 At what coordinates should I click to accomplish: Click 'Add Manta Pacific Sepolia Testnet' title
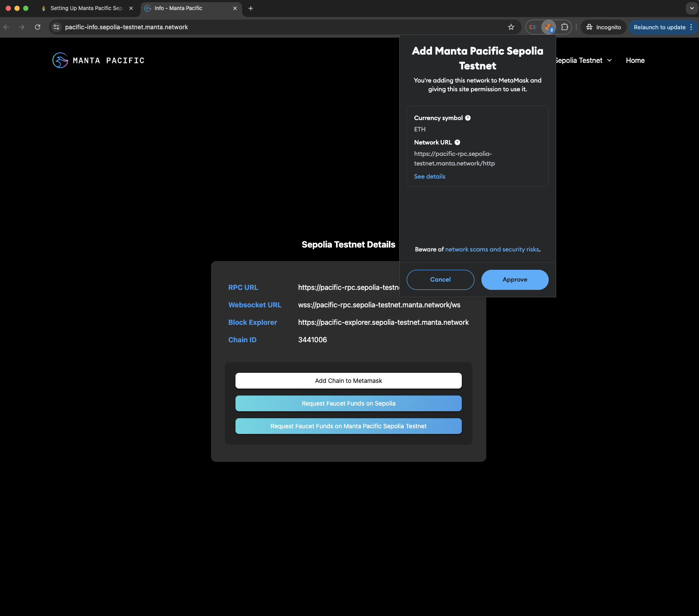tap(478, 58)
